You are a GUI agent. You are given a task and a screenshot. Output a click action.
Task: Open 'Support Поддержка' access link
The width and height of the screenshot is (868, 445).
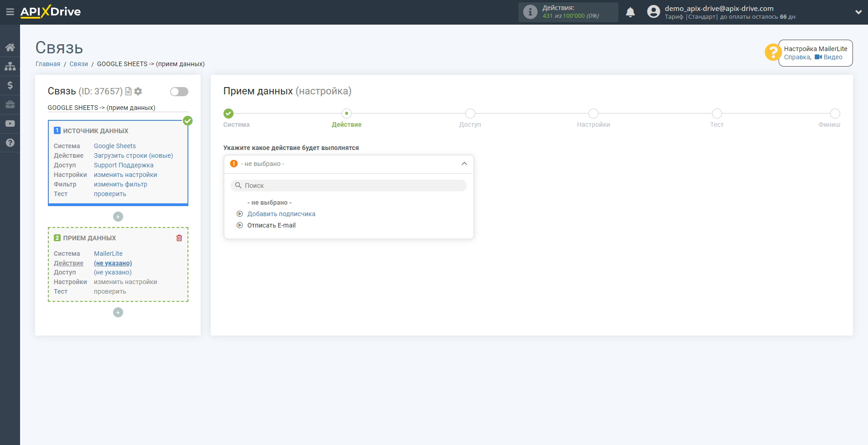point(124,165)
